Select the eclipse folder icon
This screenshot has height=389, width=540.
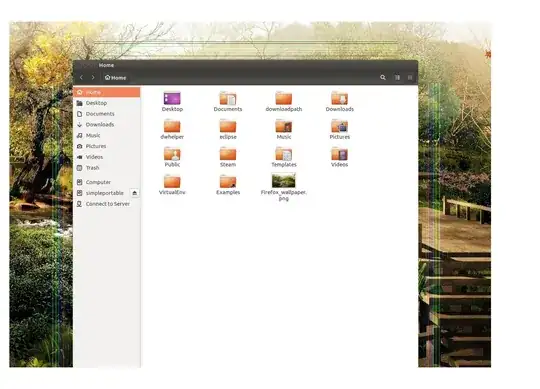click(x=228, y=126)
